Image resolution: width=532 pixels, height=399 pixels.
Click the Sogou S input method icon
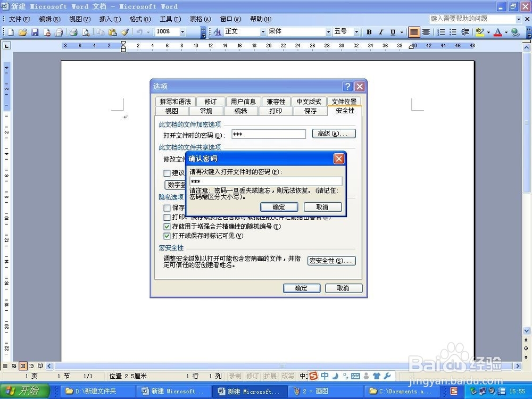click(313, 376)
